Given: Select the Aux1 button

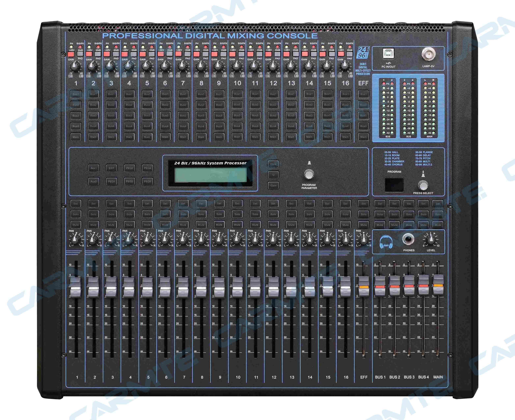Looking at the screenshot, I should tap(94, 168).
